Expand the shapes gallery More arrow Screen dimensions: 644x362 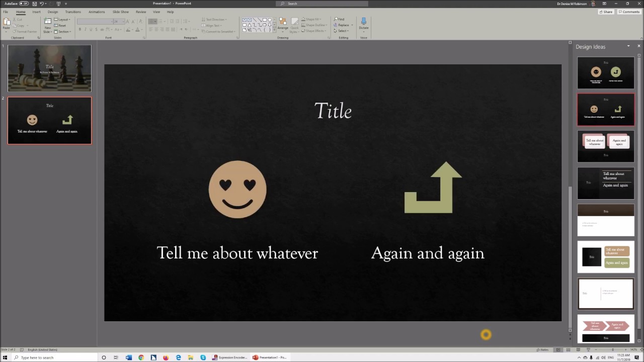click(x=275, y=31)
